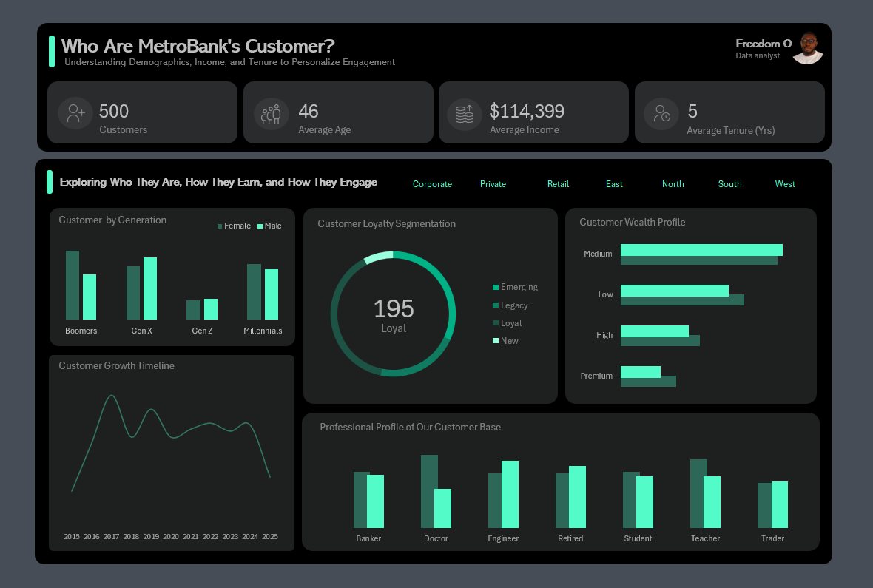Image resolution: width=873 pixels, height=588 pixels.
Task: Click the Emerging legend entry
Action: pos(515,287)
